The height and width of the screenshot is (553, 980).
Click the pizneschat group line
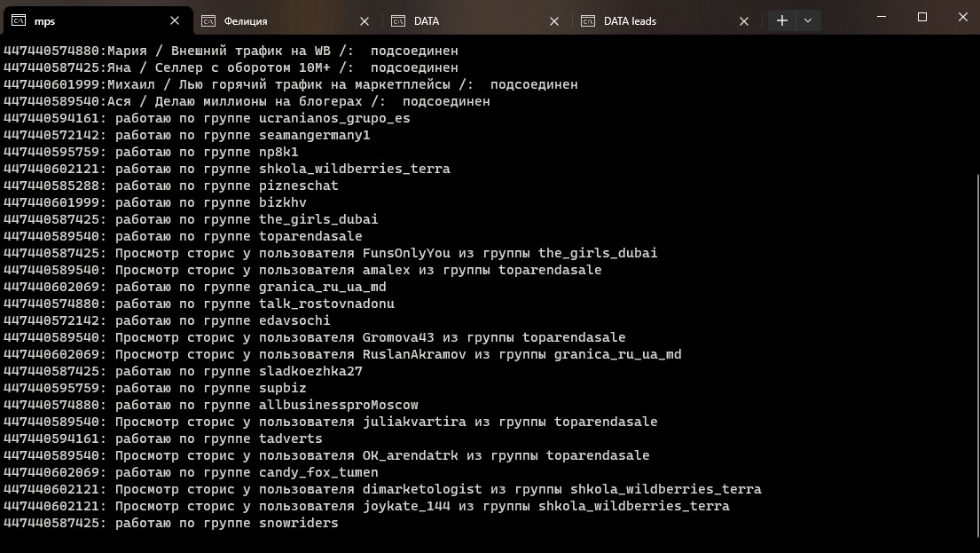pos(170,186)
